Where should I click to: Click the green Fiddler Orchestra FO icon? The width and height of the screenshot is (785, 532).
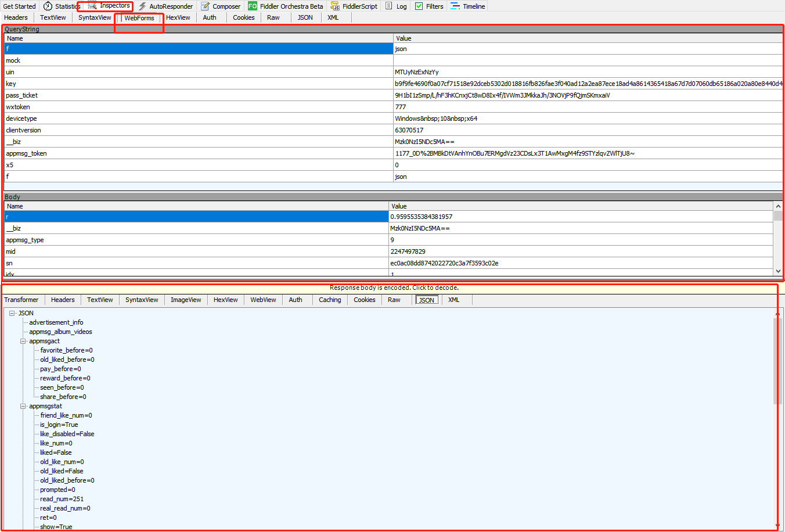point(253,6)
